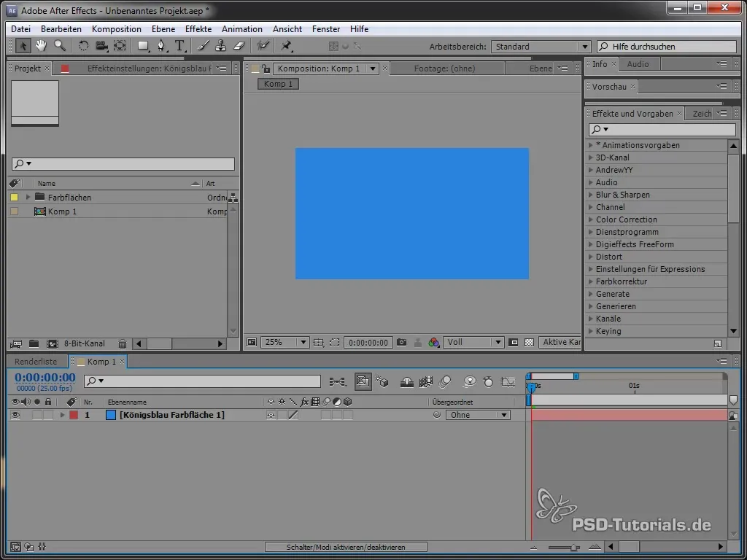Select the Rotation tool
The height and width of the screenshot is (560, 747).
[83, 46]
